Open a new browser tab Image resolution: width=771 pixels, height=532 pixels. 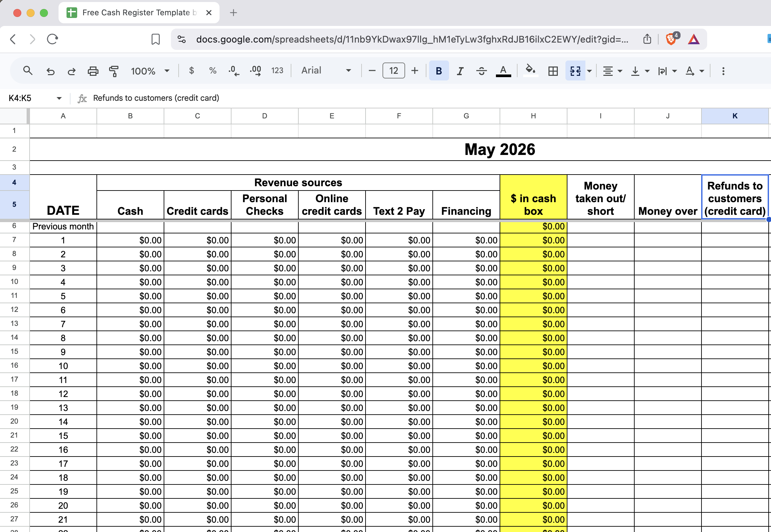(233, 13)
